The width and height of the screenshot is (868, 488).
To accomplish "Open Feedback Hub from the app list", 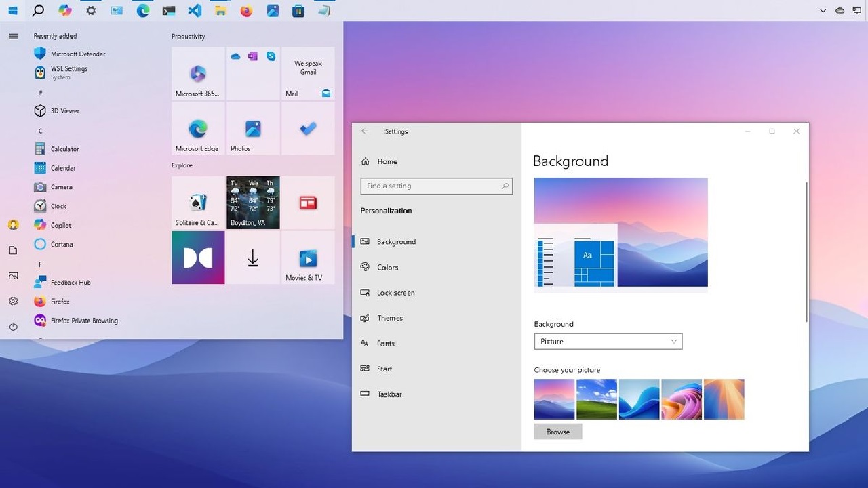I will pos(70,283).
